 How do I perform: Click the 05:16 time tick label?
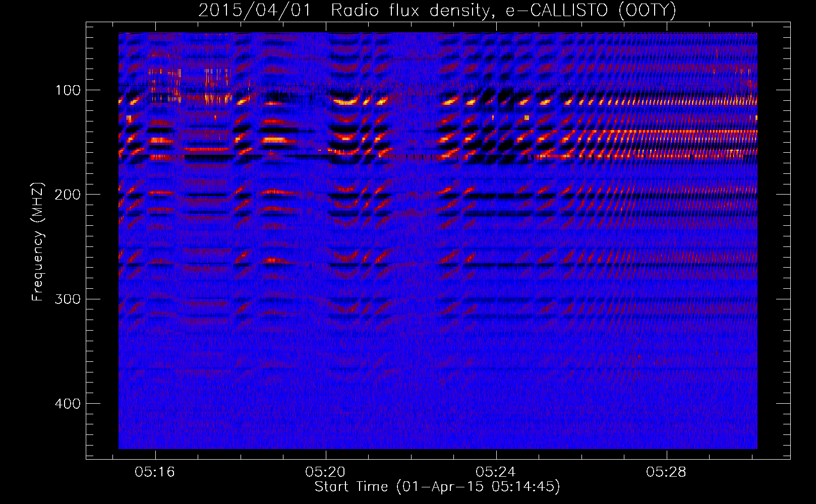[155, 472]
